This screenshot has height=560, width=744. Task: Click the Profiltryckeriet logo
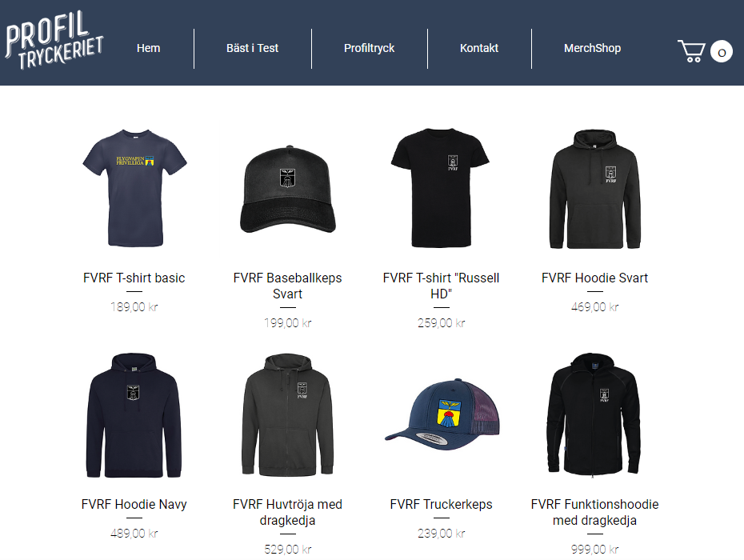point(54,40)
